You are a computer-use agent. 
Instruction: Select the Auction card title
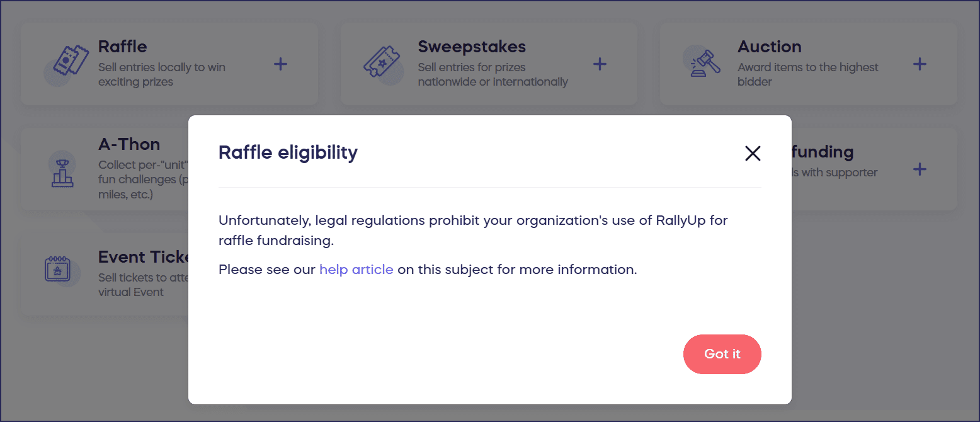pyautogui.click(x=769, y=47)
